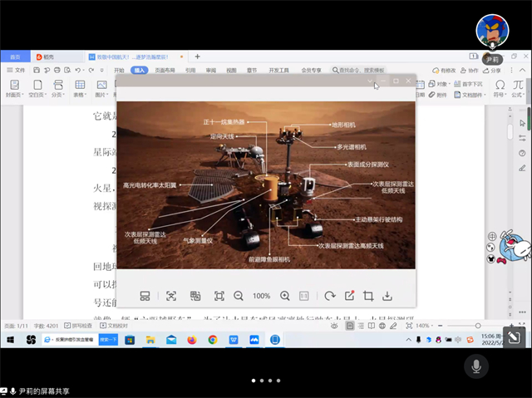Insert a cover page via 封面页

15,88
